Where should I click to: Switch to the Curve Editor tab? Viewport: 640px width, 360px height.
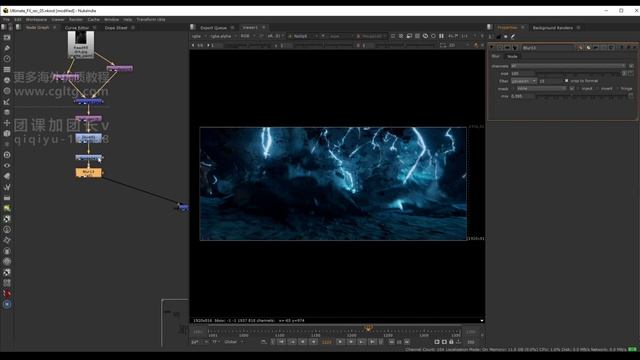coord(77,28)
